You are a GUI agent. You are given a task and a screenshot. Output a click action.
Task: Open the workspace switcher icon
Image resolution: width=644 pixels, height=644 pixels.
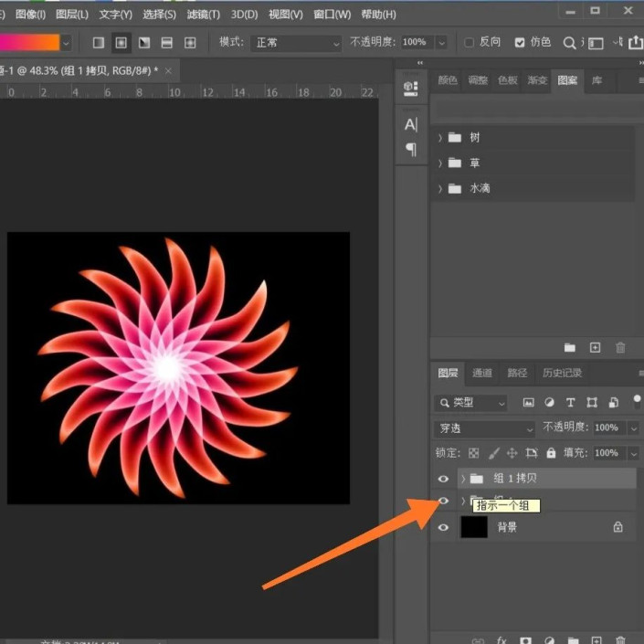pyautogui.click(x=596, y=43)
